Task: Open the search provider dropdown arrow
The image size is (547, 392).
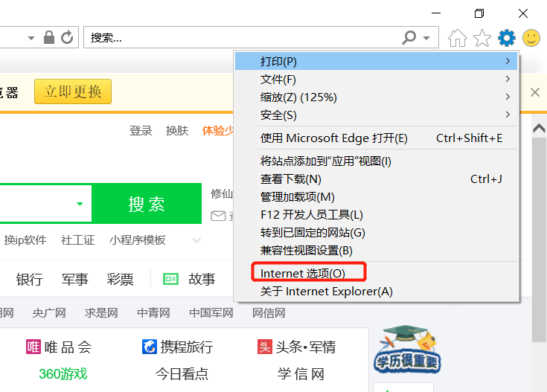Action: [x=426, y=38]
